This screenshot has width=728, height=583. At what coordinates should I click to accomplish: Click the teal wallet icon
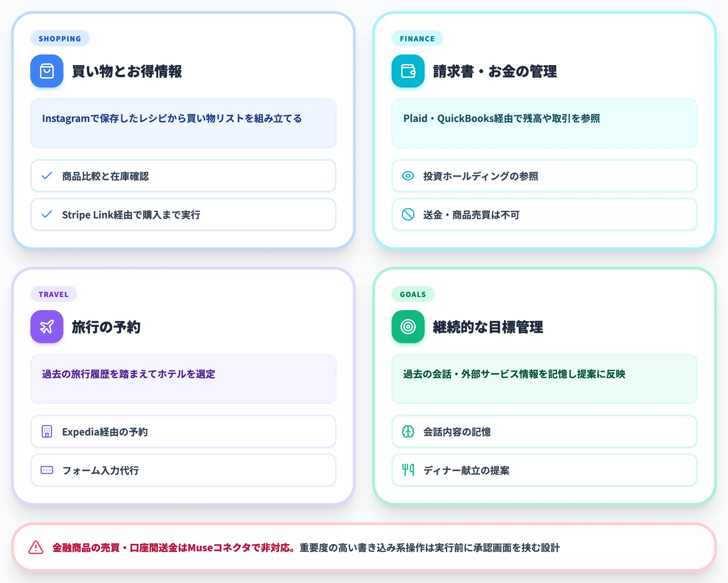pos(408,71)
